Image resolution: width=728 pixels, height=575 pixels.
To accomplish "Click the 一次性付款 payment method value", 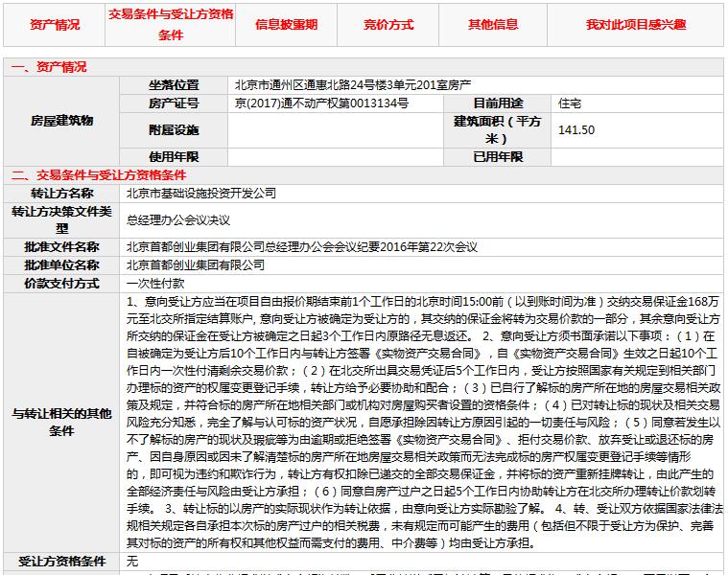I will pos(155,283).
